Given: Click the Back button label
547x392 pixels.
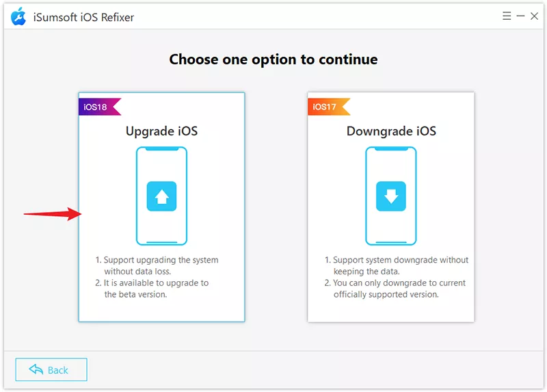Looking at the screenshot, I should (x=58, y=370).
